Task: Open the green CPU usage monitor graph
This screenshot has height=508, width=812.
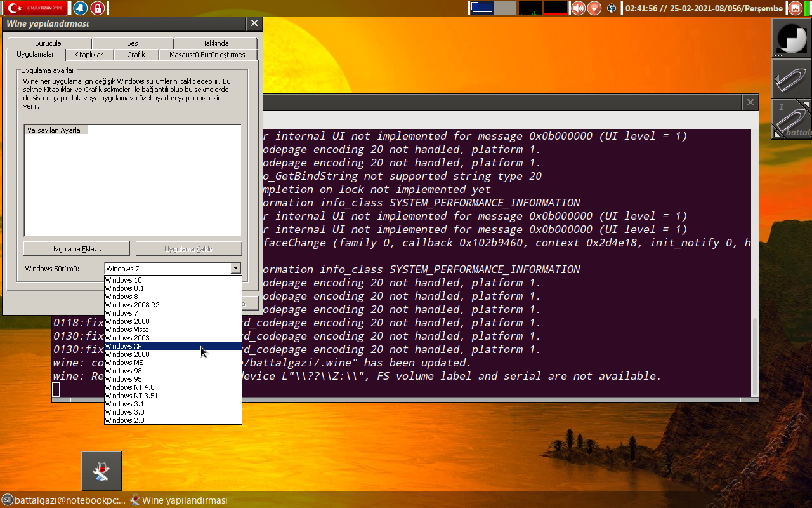Action: tap(530, 8)
